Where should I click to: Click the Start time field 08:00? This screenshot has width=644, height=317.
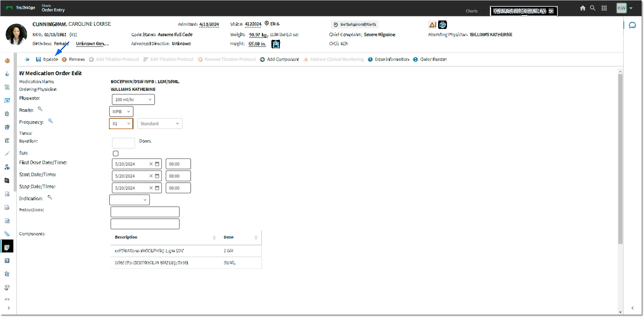178,176
